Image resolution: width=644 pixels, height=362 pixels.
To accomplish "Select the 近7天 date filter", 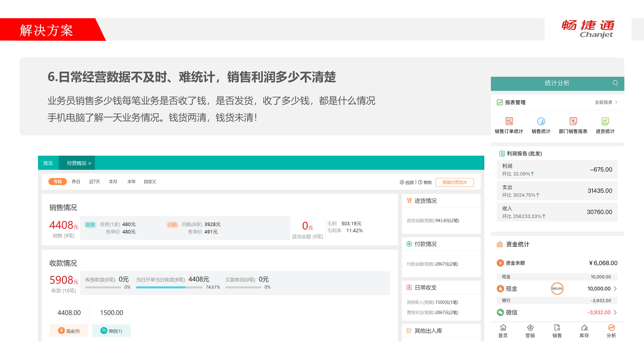I will click(94, 182).
